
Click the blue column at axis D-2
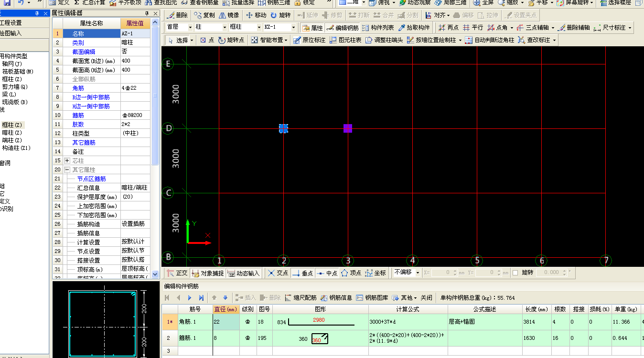pyautogui.click(x=283, y=128)
